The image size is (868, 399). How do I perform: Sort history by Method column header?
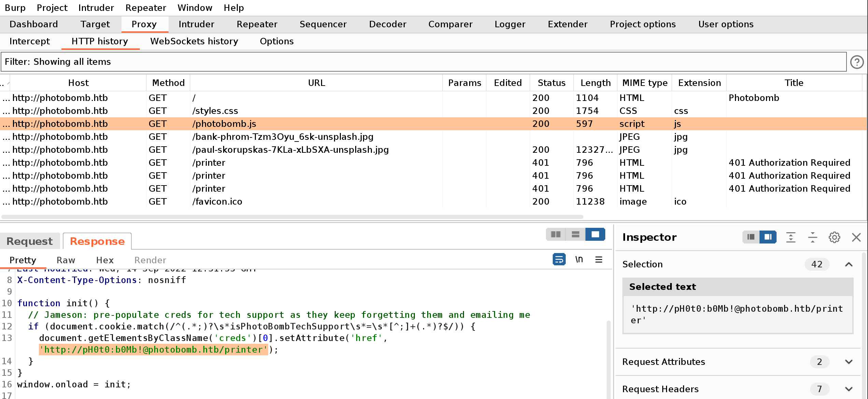click(169, 83)
